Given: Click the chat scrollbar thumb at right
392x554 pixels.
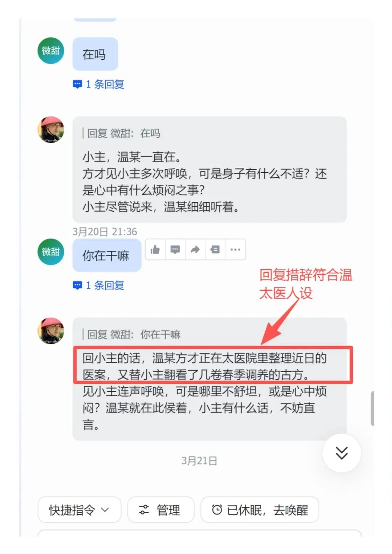Looking at the screenshot, I should click(x=372, y=408).
